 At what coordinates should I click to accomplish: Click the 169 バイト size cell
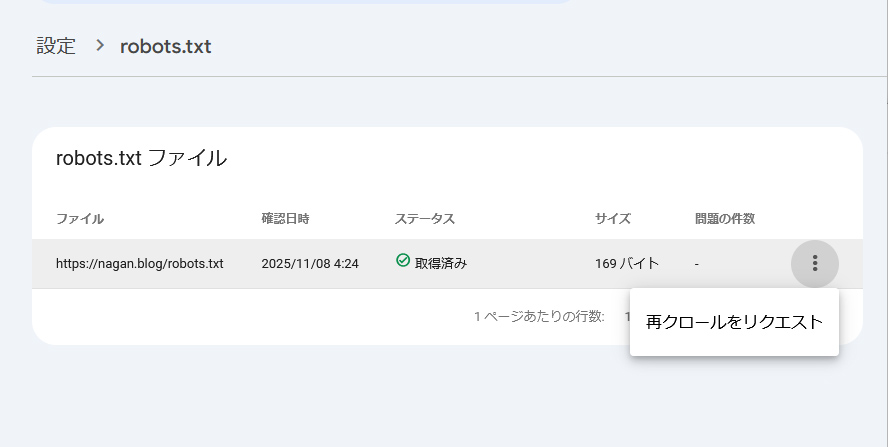coord(627,264)
